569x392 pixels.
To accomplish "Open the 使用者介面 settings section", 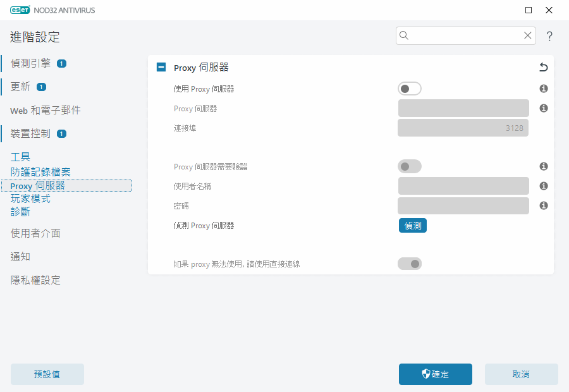I will (35, 233).
